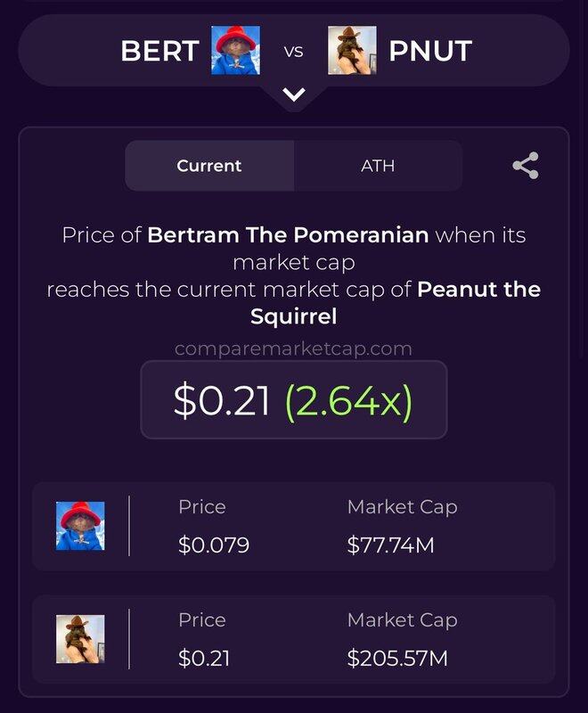Click the vs label between coins
Image resolution: width=588 pixels, height=713 pixels.
click(x=293, y=52)
